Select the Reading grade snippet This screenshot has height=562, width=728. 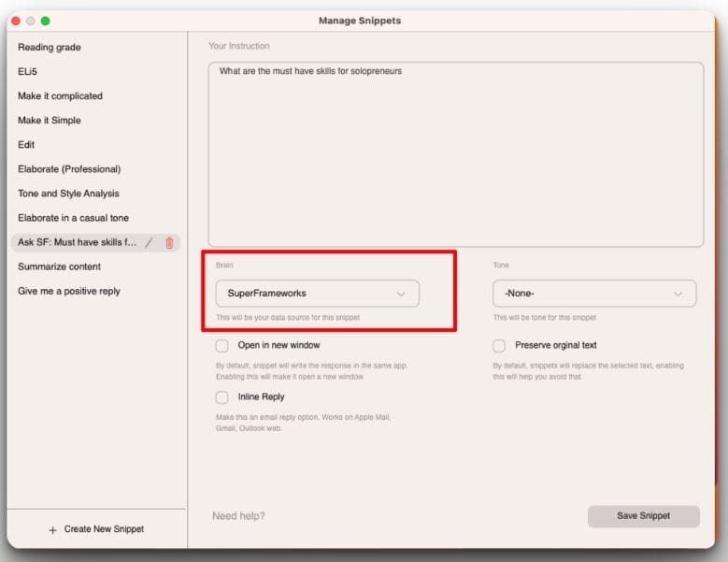50,48
